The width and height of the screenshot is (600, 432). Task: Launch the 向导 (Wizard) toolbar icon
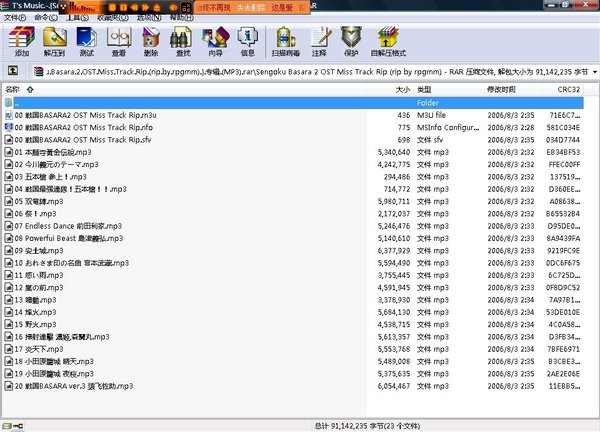(x=215, y=41)
